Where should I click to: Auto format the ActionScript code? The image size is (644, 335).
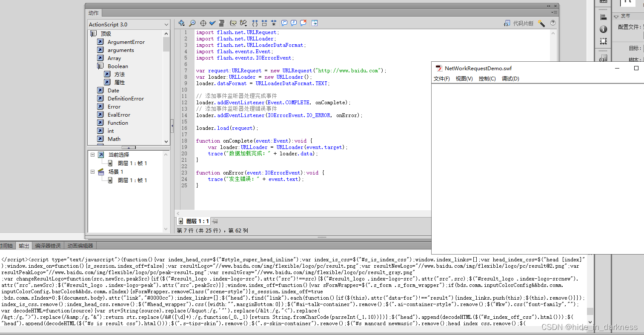pyautogui.click(x=221, y=23)
